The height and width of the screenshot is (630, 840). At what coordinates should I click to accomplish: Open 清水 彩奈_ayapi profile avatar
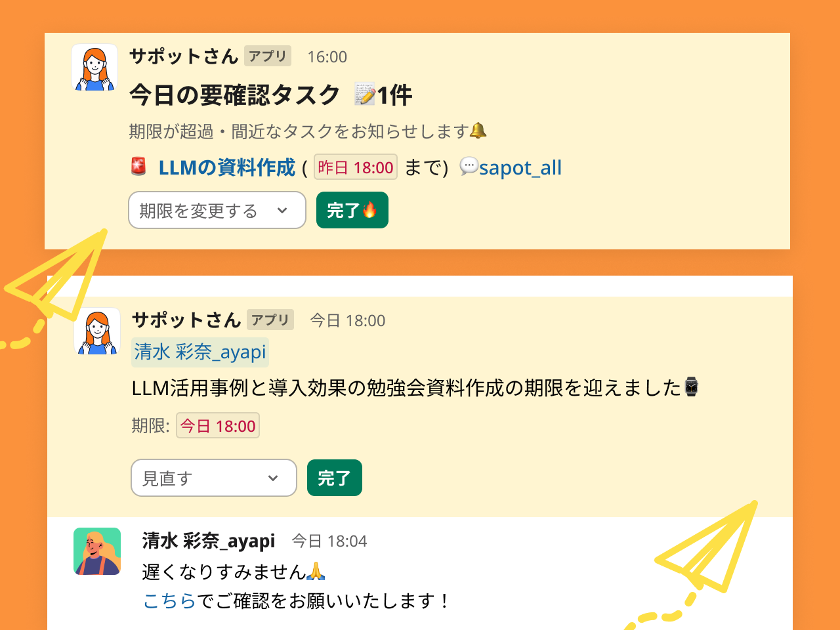coord(97,551)
